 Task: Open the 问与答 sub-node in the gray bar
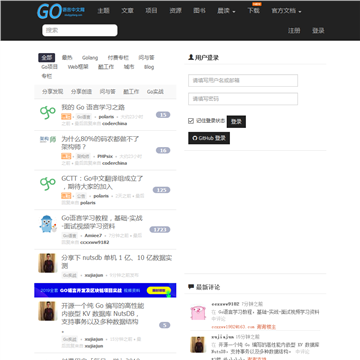tap(107, 92)
